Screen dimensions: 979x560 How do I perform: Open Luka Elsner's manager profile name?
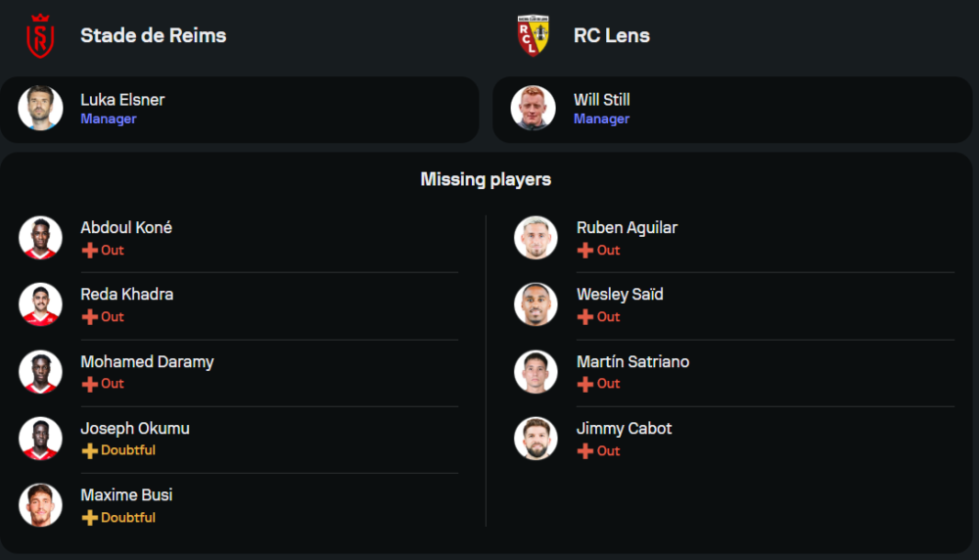click(122, 100)
